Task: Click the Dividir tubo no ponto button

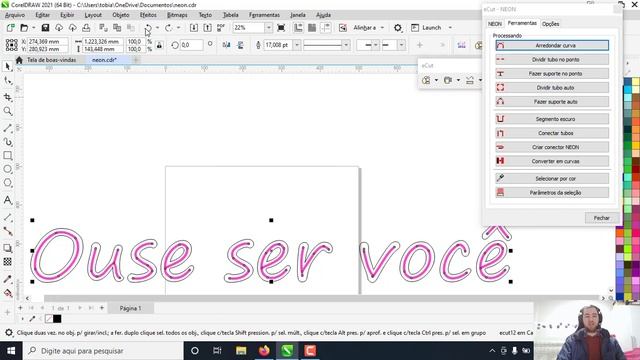Action: point(552,60)
